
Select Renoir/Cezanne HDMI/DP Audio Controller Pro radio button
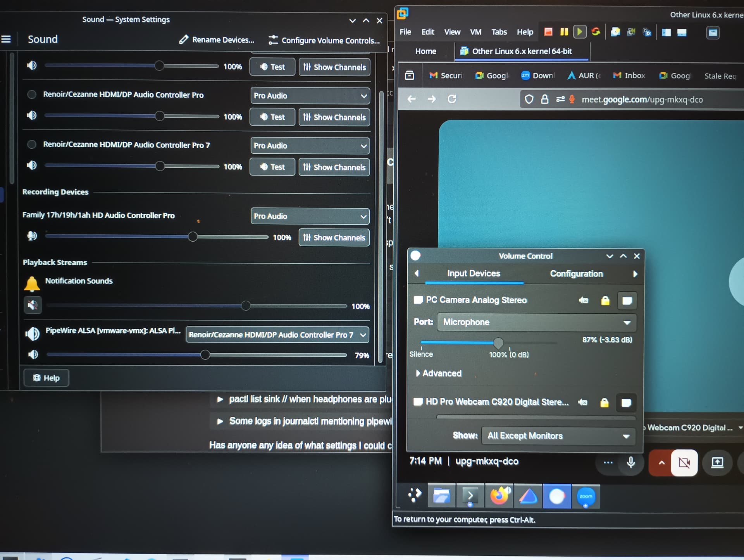(x=32, y=94)
